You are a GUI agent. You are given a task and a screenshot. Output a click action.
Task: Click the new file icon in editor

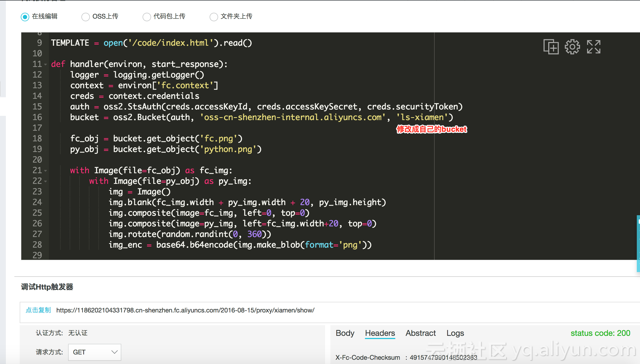tap(551, 47)
